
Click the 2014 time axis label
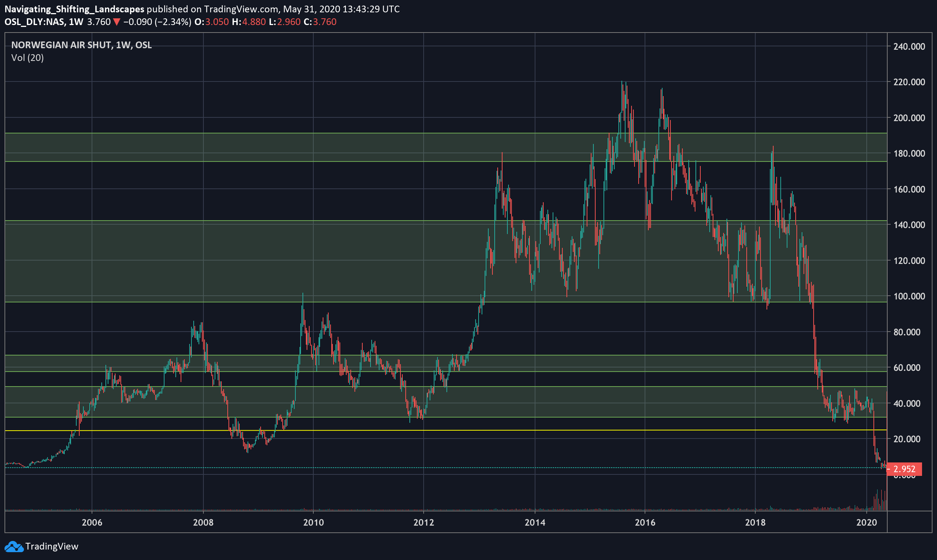coord(535,522)
